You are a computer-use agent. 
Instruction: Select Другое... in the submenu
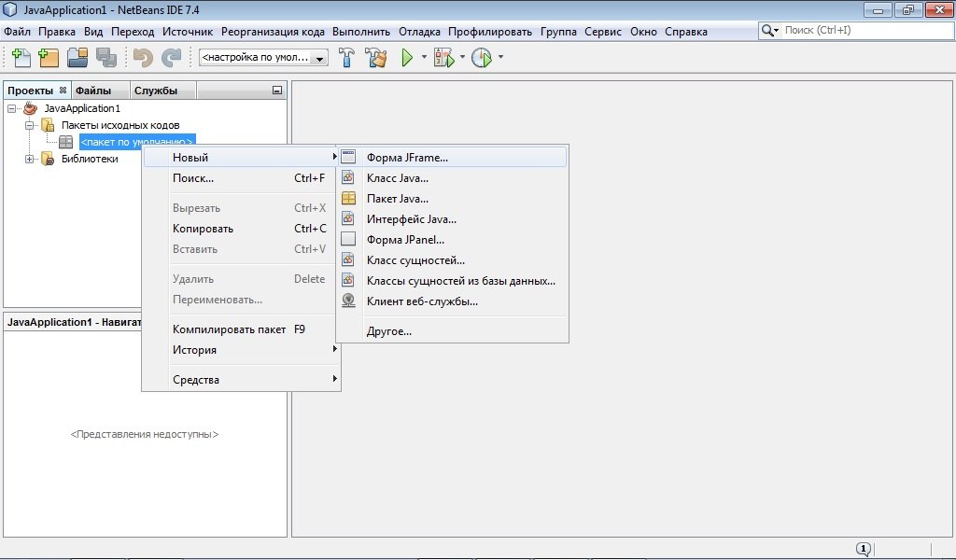click(453, 331)
